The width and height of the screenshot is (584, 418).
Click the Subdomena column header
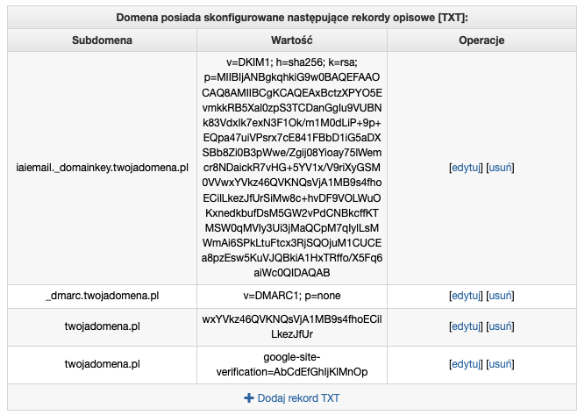click(x=102, y=40)
